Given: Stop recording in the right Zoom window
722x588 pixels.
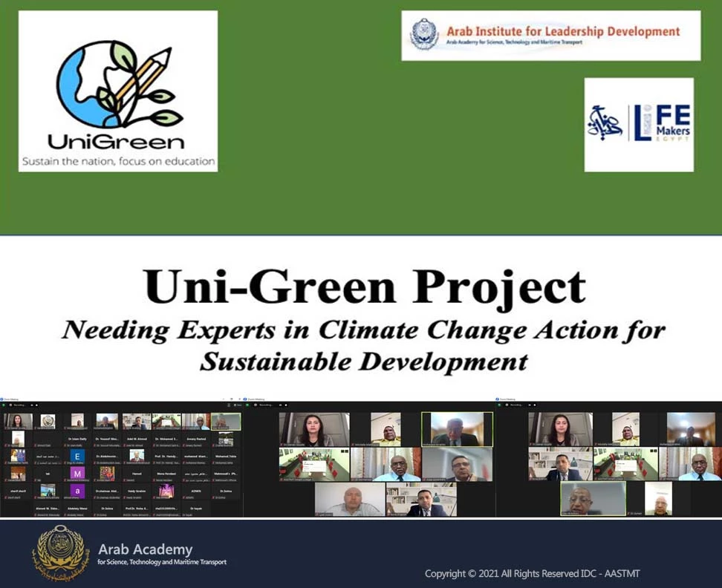Looking at the screenshot, I should (x=534, y=405).
